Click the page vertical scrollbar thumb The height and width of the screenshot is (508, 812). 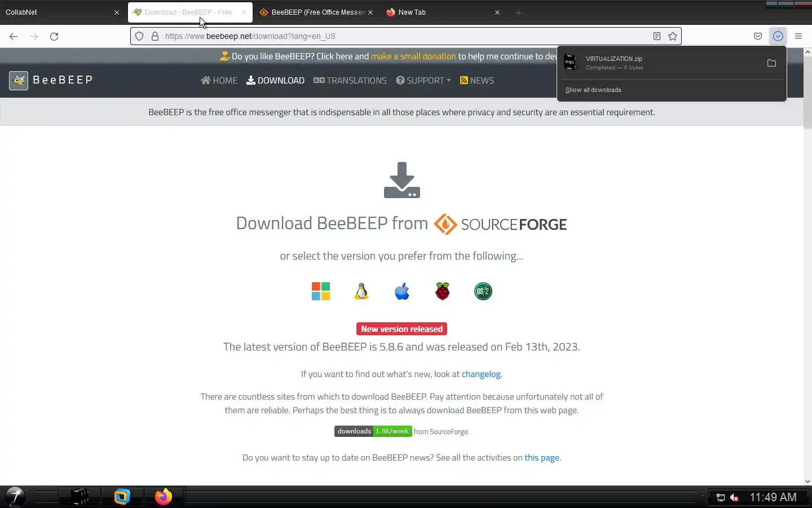[807, 93]
